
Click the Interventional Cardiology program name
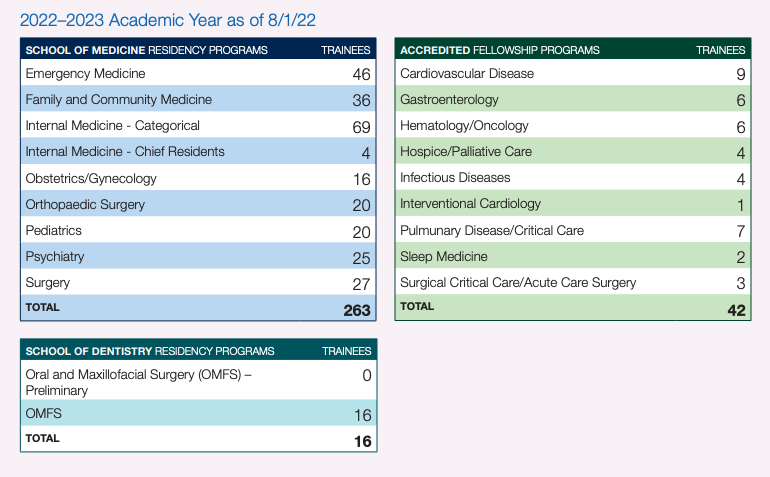pos(470,204)
